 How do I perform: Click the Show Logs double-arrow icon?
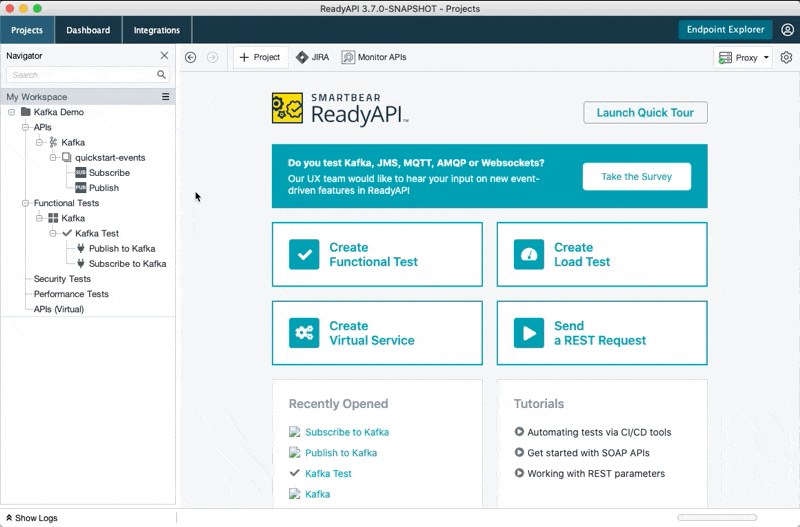[x=9, y=517]
